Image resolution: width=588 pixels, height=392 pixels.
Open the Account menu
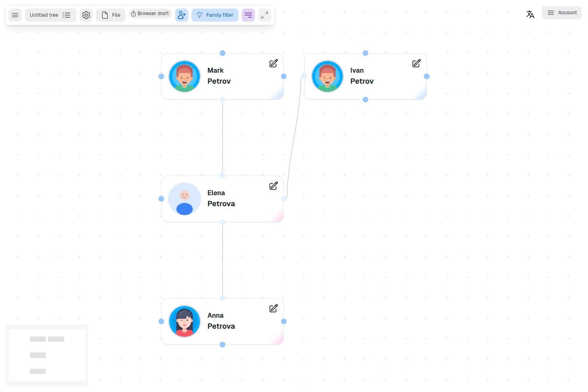coord(562,13)
